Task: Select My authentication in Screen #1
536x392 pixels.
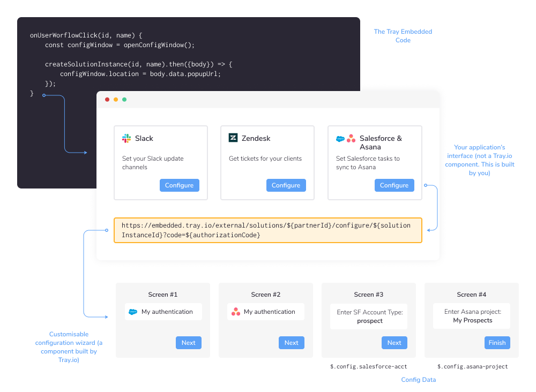Action: point(163,312)
